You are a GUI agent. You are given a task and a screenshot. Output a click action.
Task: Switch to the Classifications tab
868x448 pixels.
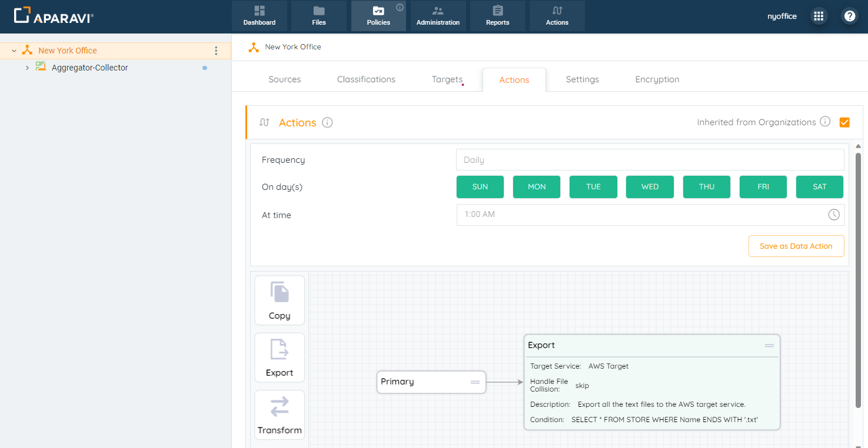point(366,79)
